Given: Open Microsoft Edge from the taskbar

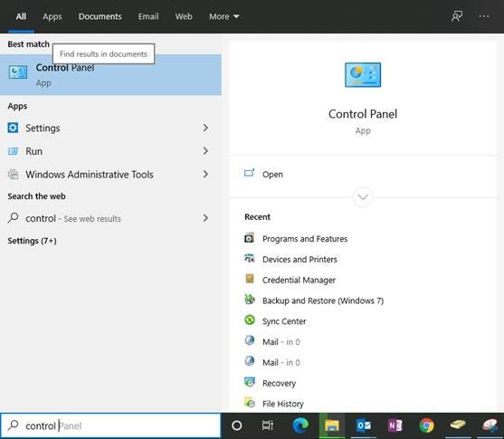Looking at the screenshot, I should coord(300,425).
